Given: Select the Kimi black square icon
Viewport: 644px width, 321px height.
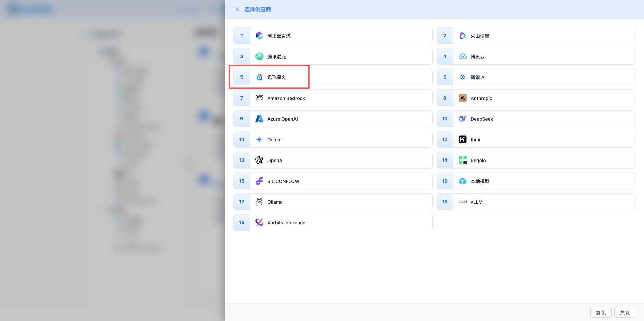Looking at the screenshot, I should [x=462, y=139].
